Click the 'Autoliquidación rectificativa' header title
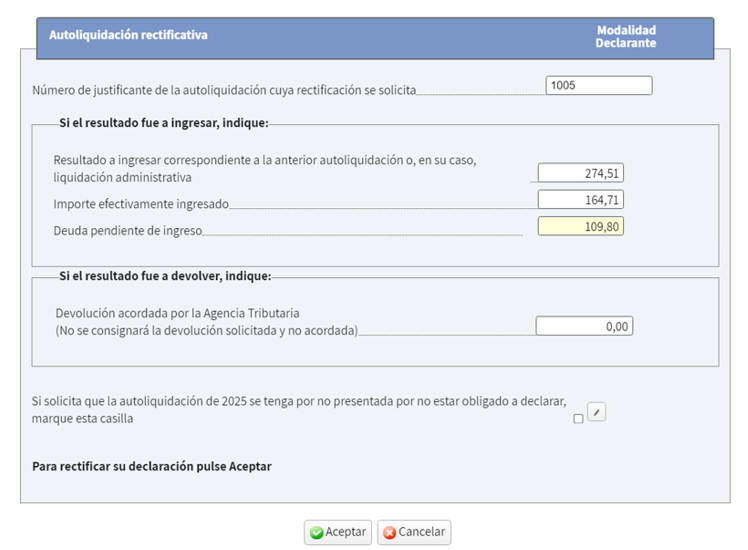Image resolution: width=748 pixels, height=550 pixels. [128, 35]
